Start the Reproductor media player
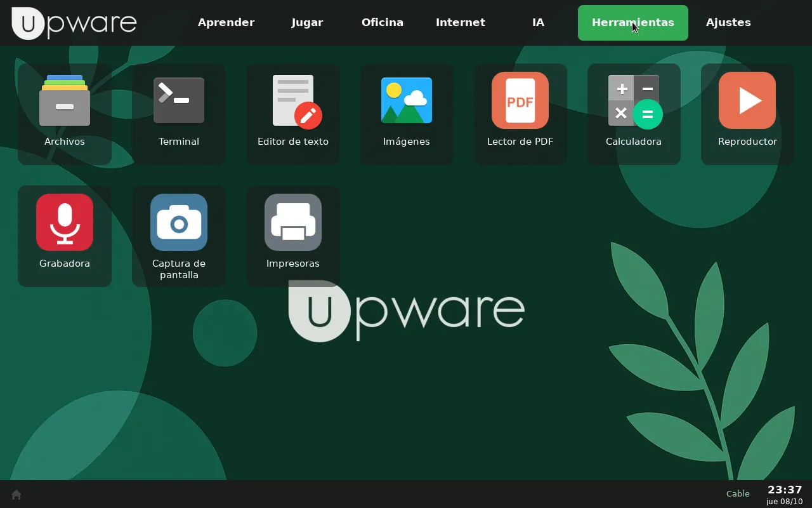812x508 pixels. point(747,114)
